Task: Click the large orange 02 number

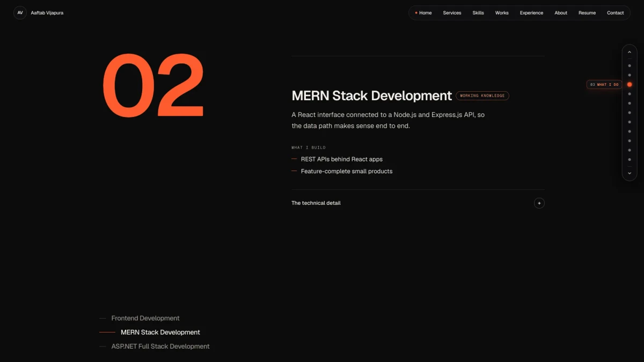Action: tap(153, 85)
